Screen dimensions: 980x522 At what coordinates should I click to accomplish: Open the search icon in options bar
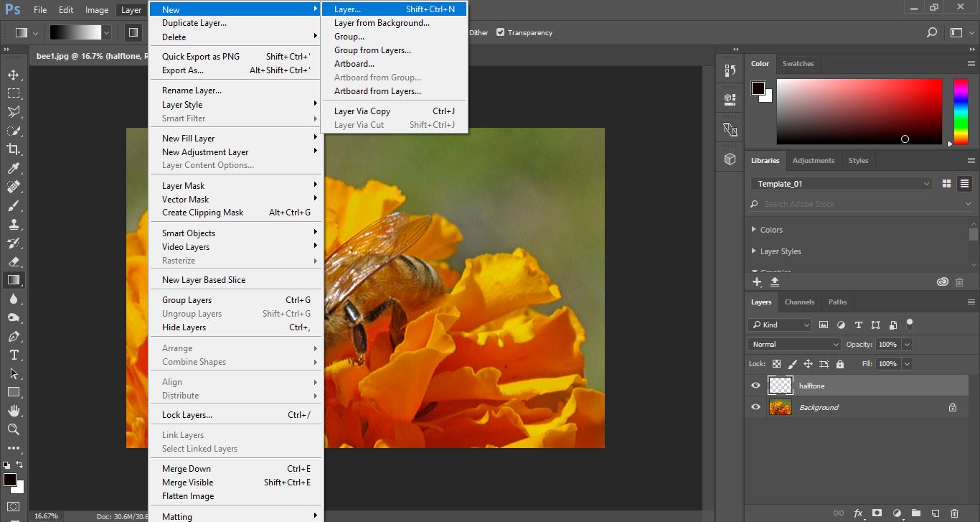932,32
